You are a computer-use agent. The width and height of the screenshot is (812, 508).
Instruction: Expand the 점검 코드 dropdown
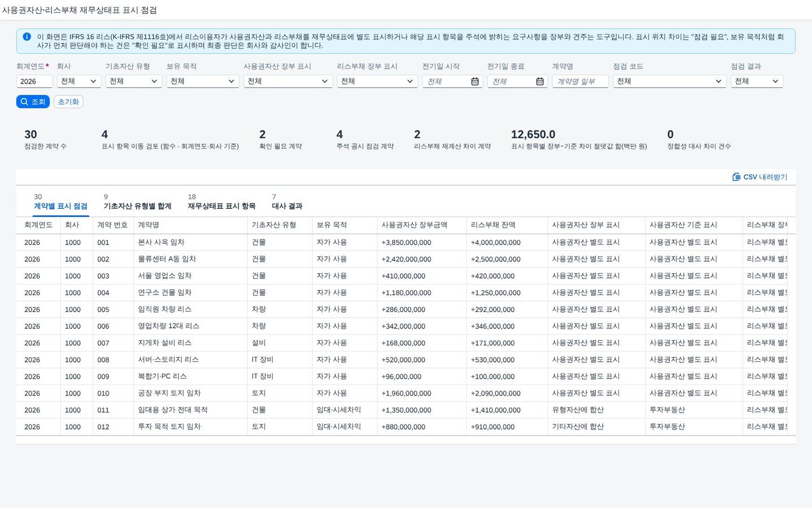point(670,81)
